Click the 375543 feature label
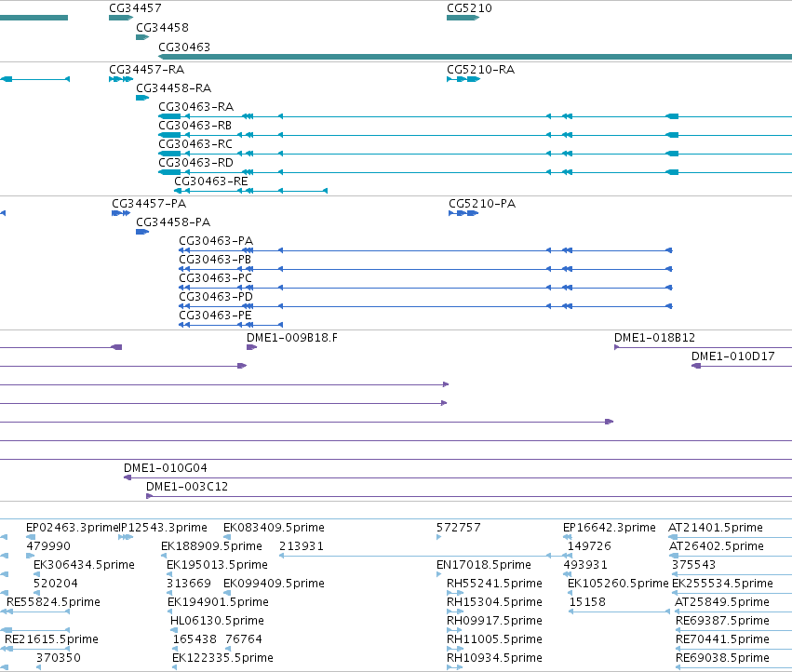This screenshot has height=672, width=792. (x=694, y=565)
